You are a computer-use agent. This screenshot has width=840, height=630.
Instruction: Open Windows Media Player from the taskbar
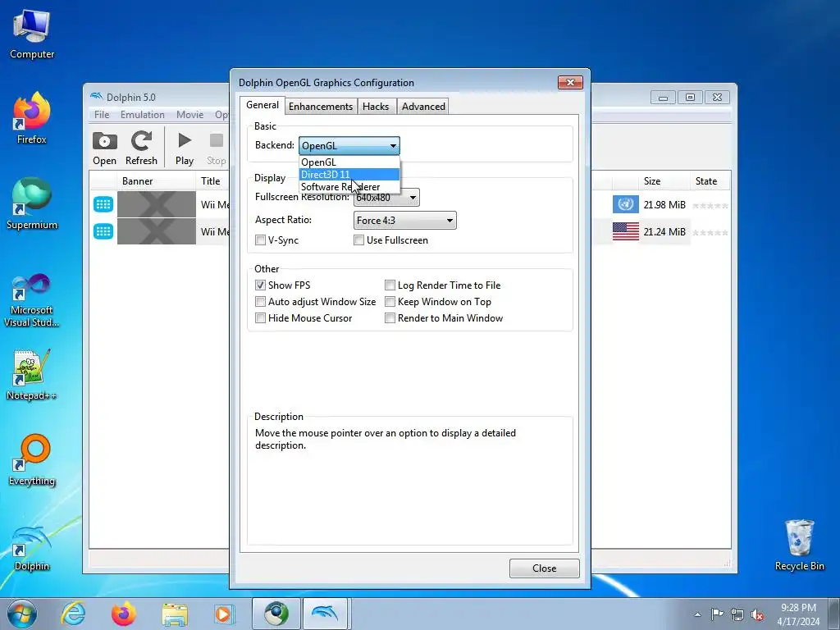(223, 614)
